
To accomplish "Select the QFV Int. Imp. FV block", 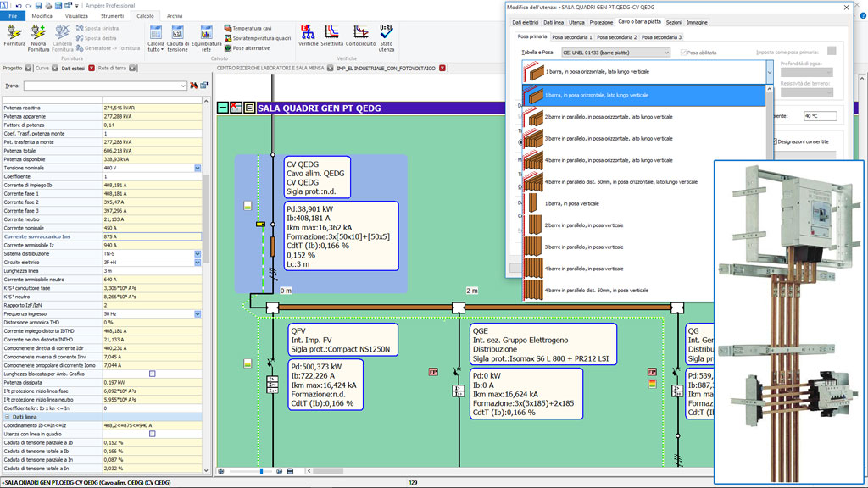I will [x=344, y=341].
